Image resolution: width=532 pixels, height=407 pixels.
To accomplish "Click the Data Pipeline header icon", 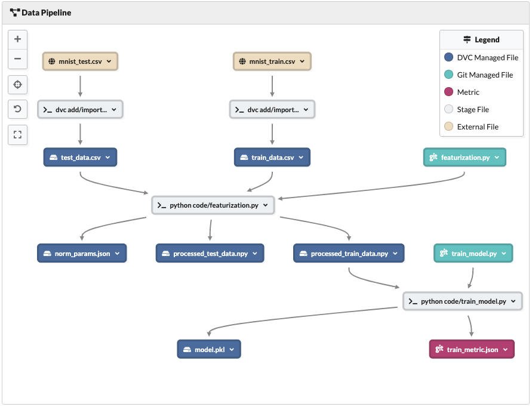I will coord(14,13).
